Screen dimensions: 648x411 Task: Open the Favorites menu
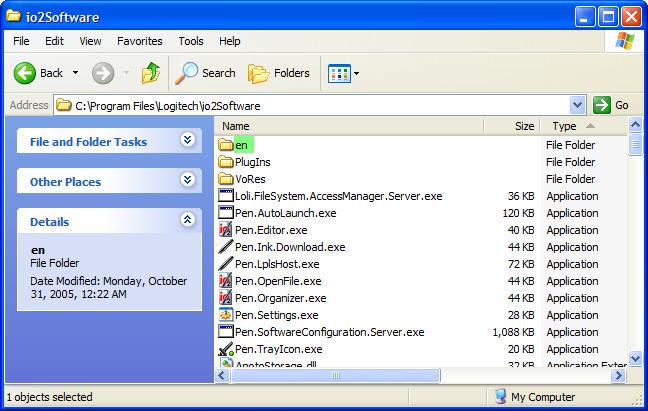coord(140,41)
